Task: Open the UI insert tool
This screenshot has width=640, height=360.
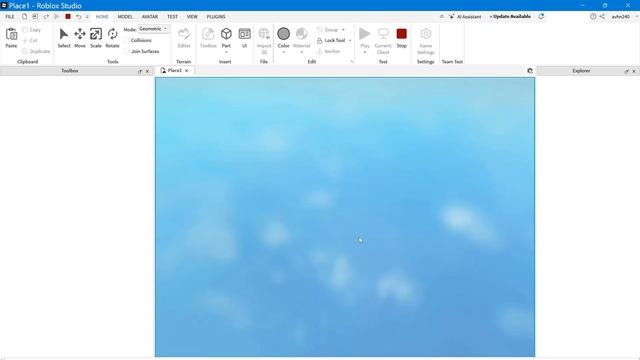Action: [x=244, y=34]
